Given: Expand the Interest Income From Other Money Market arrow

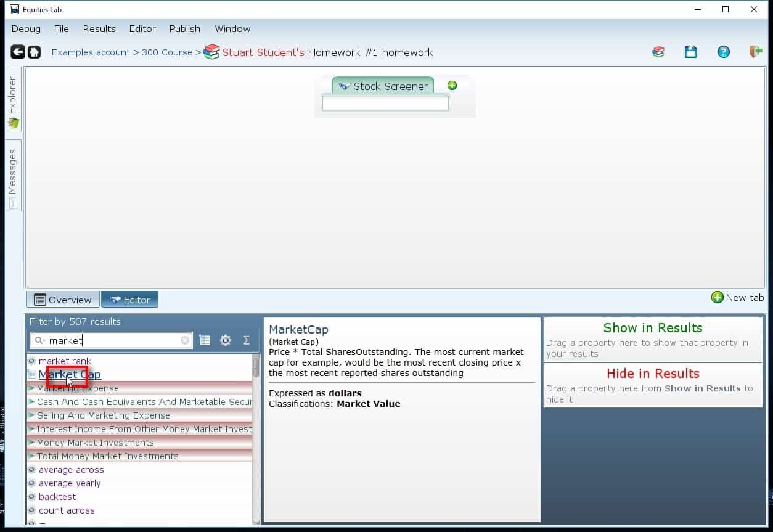Looking at the screenshot, I should click(31, 429).
